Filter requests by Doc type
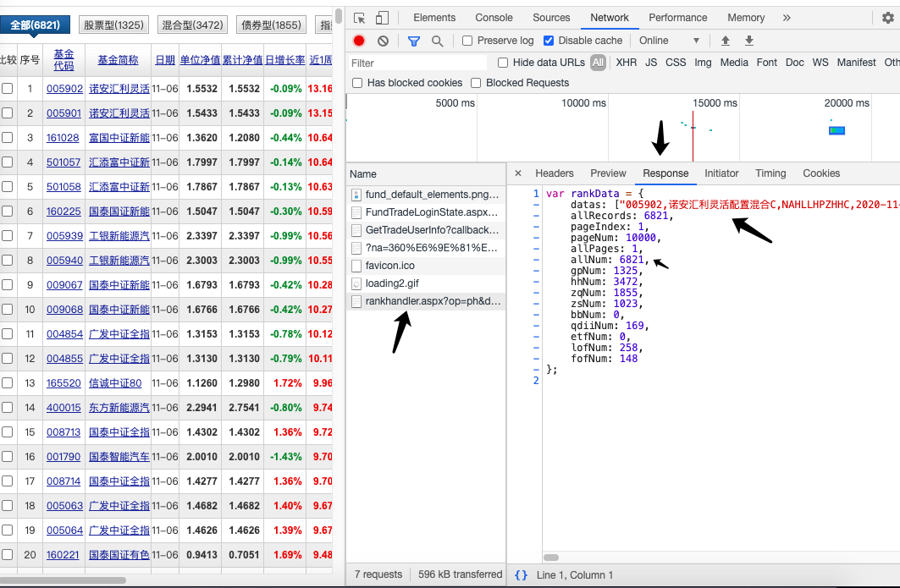900x588 pixels. coord(795,63)
